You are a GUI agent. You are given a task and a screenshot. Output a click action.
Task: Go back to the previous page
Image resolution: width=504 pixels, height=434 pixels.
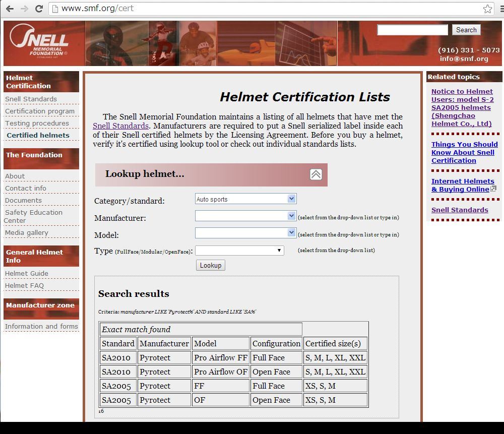[x=10, y=9]
